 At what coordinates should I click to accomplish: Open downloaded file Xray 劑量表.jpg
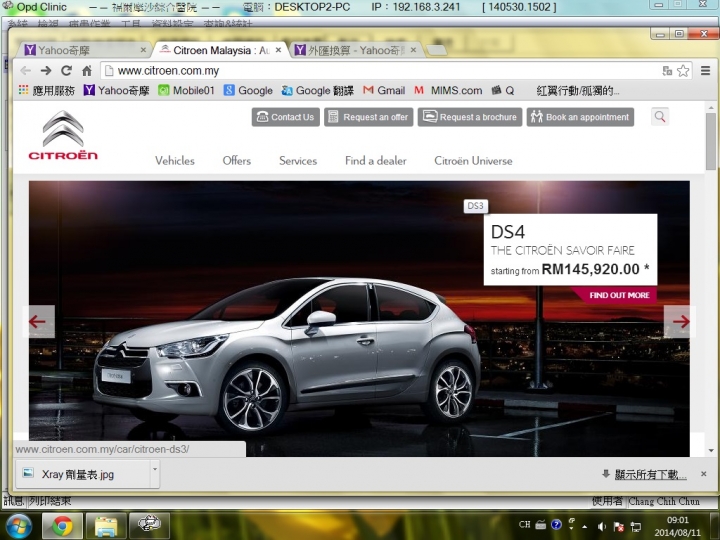point(84,474)
